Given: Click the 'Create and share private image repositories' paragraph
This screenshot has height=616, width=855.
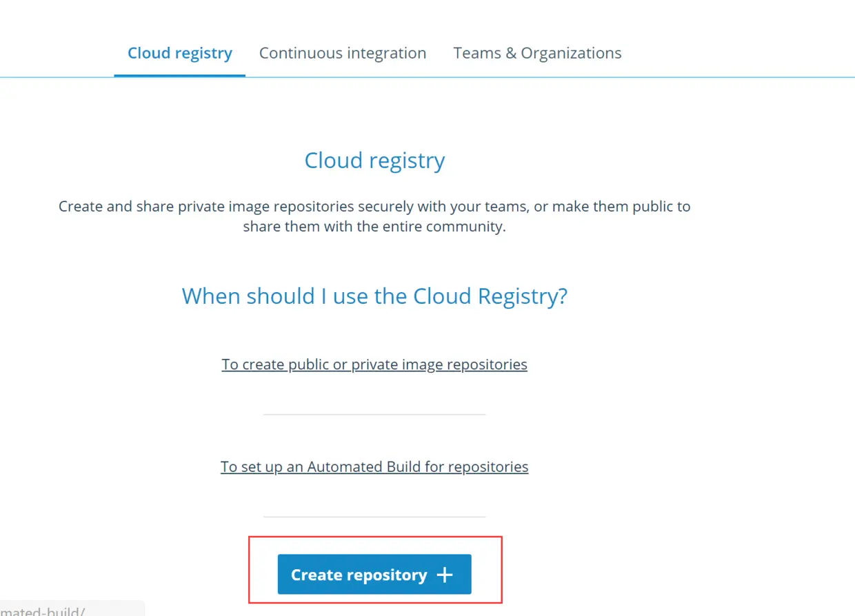Looking at the screenshot, I should (x=374, y=216).
